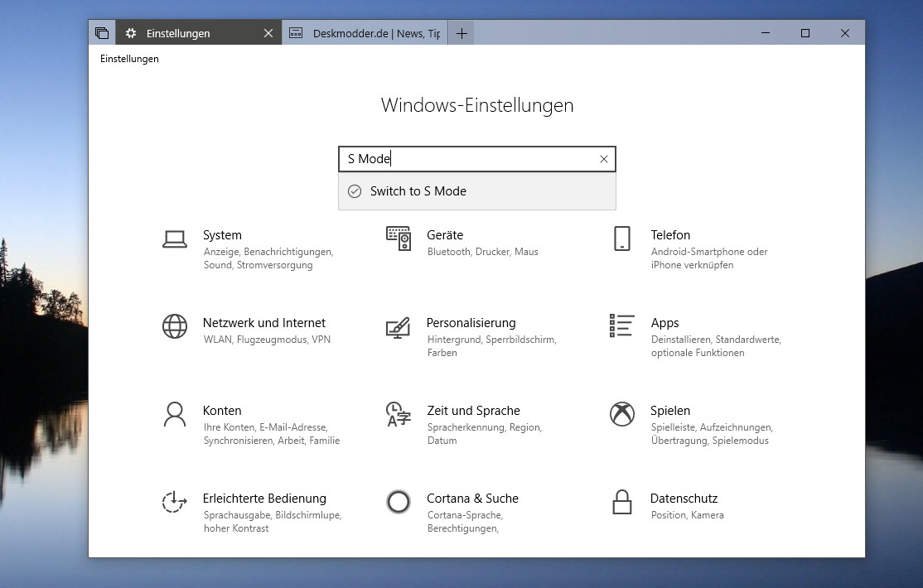The image size is (923, 588).
Task: Open the System category heading
Action: point(222,235)
